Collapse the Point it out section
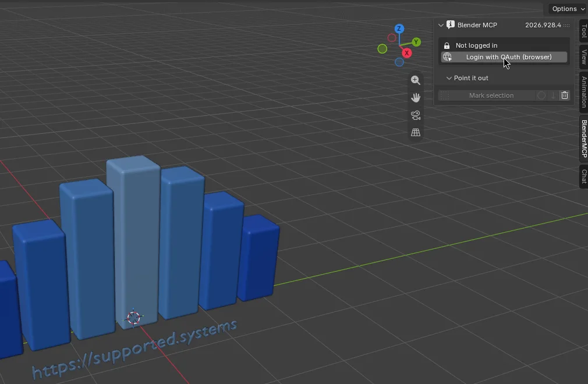 pyautogui.click(x=449, y=79)
